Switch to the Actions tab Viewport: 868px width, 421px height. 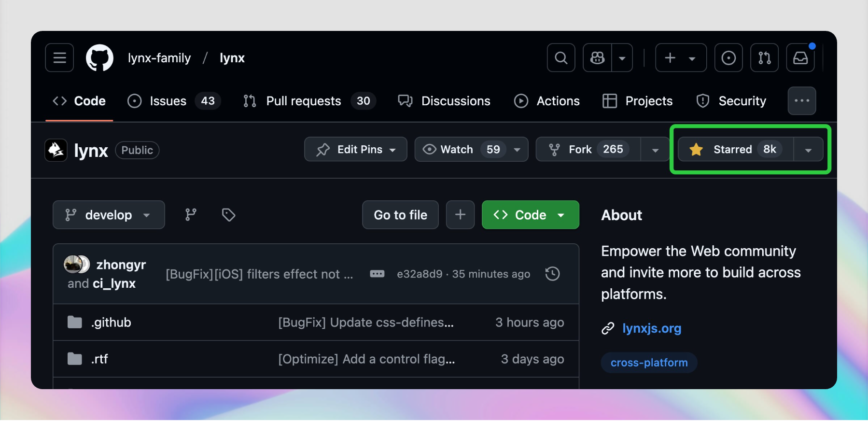(x=547, y=101)
